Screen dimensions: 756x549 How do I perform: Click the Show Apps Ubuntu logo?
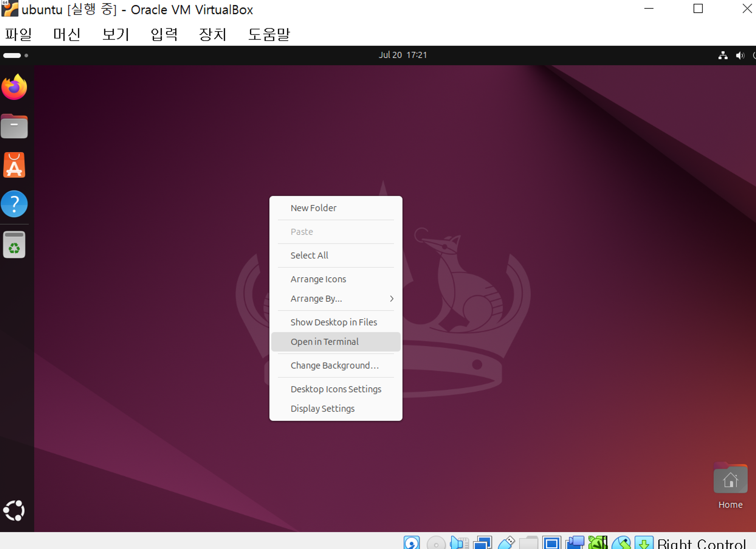pos(14,510)
